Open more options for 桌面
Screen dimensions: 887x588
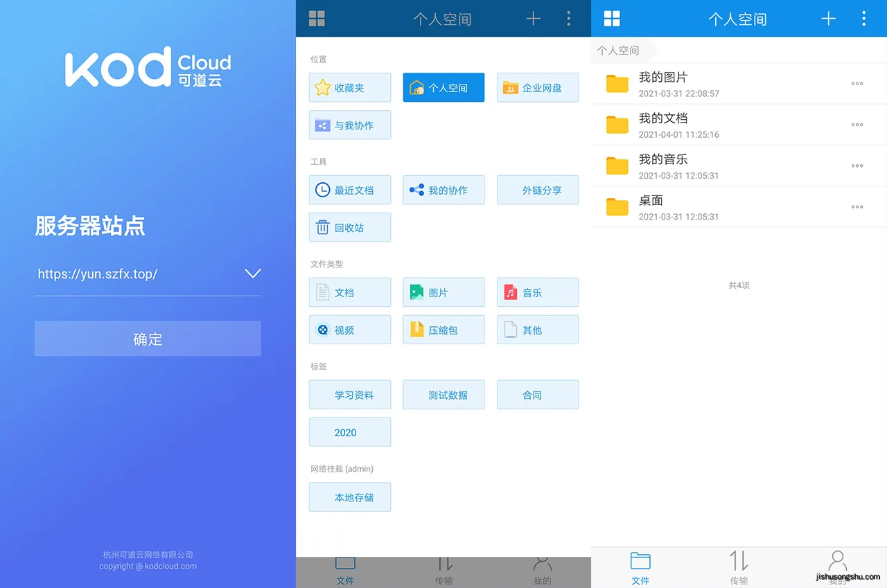tap(857, 206)
